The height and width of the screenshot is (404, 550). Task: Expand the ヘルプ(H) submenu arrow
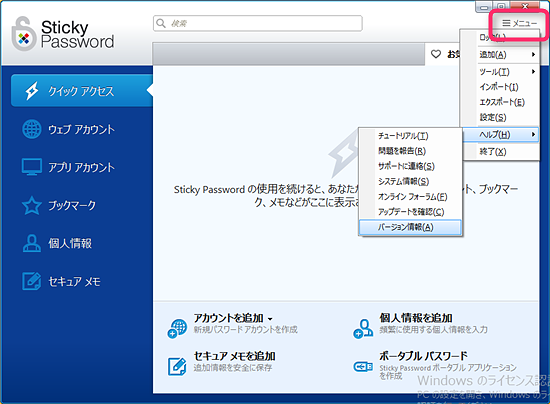click(533, 134)
